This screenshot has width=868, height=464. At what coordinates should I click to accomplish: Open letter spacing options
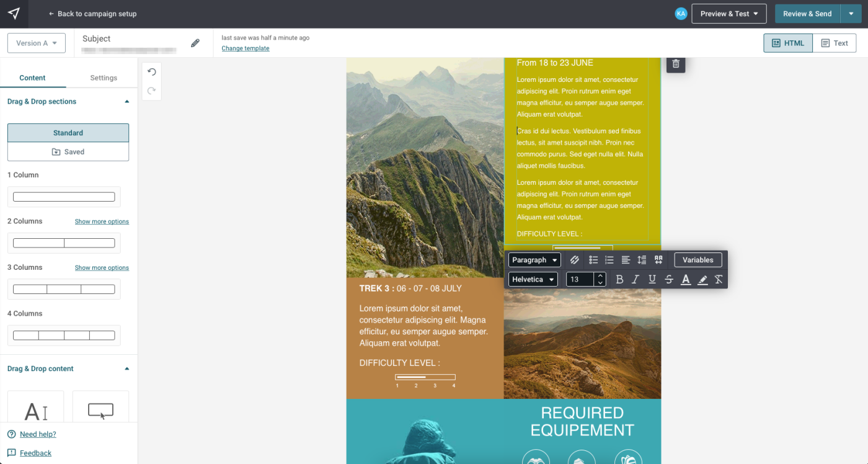[658, 260]
